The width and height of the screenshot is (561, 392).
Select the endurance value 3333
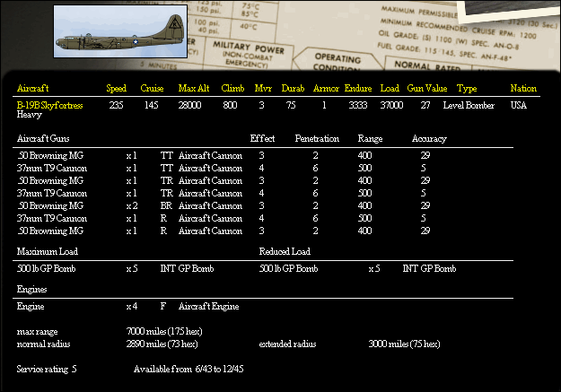point(358,105)
